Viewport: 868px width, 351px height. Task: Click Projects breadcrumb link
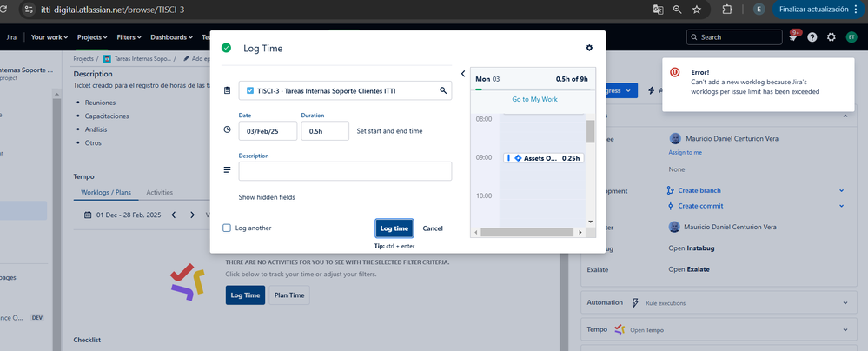point(84,58)
